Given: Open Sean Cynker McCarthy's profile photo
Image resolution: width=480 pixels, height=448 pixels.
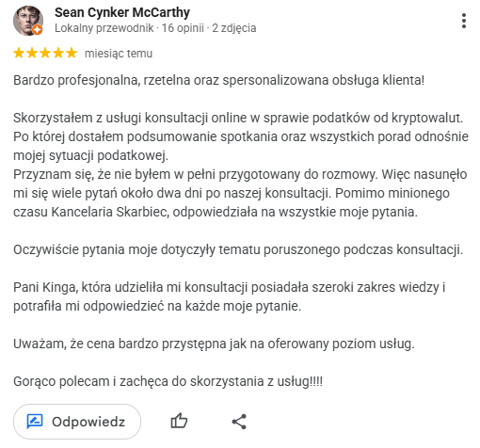Looking at the screenshot, I should click(28, 21).
